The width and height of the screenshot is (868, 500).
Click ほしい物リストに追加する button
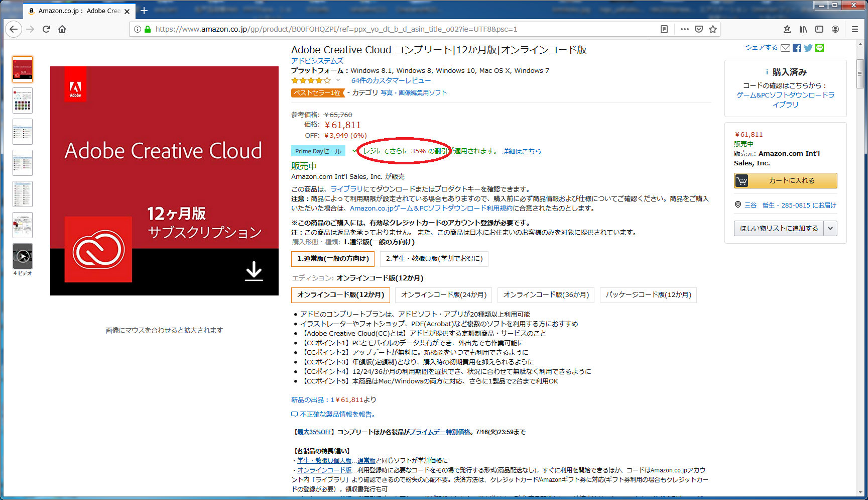[779, 228]
